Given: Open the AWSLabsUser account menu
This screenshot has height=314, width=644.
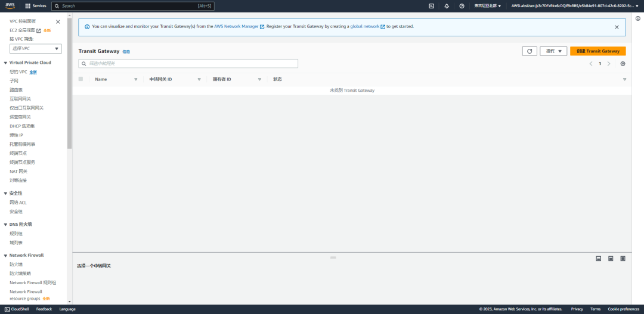Looking at the screenshot, I should tap(575, 6).
